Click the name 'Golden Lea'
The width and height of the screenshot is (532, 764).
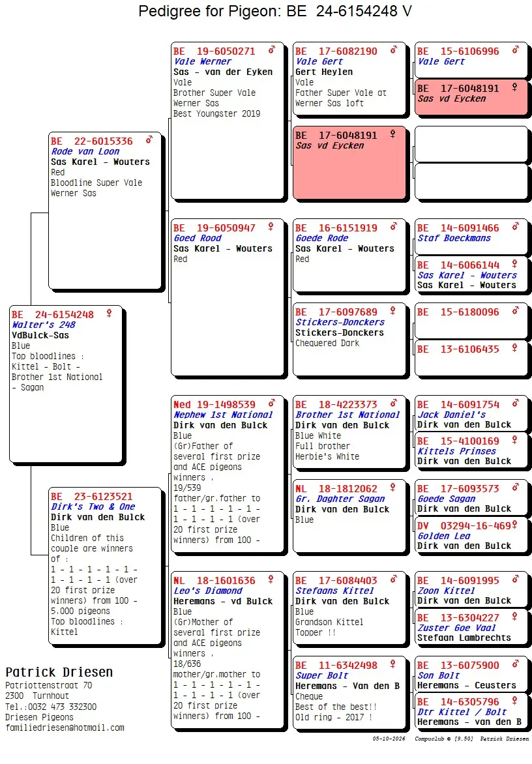pos(444,536)
